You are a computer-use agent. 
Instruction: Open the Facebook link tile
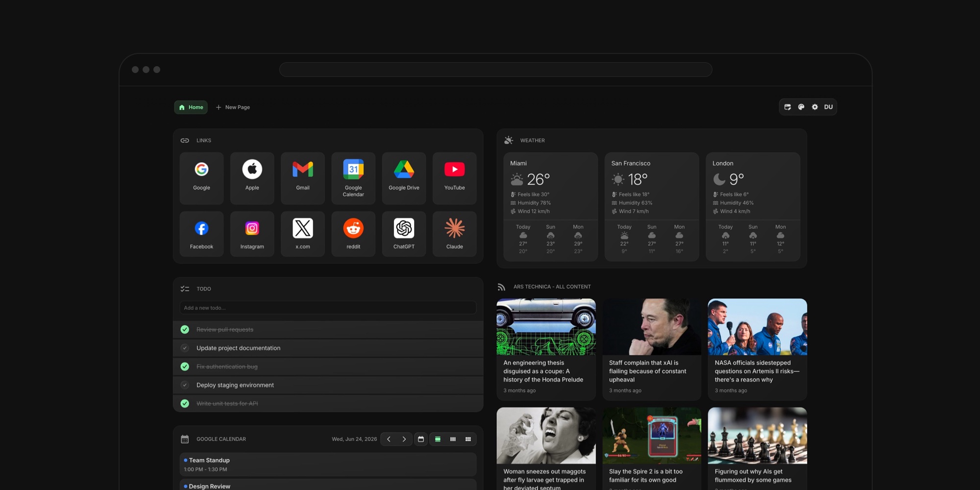201,234
